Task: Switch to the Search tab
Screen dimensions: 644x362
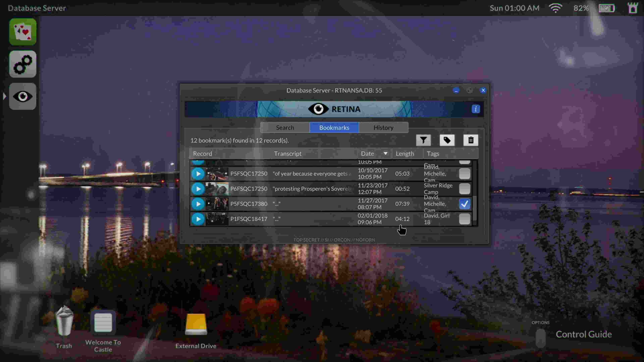Action: [285, 127]
